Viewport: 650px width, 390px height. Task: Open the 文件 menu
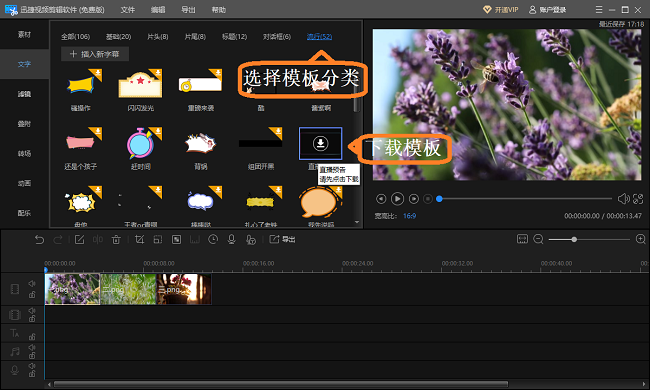[128, 10]
